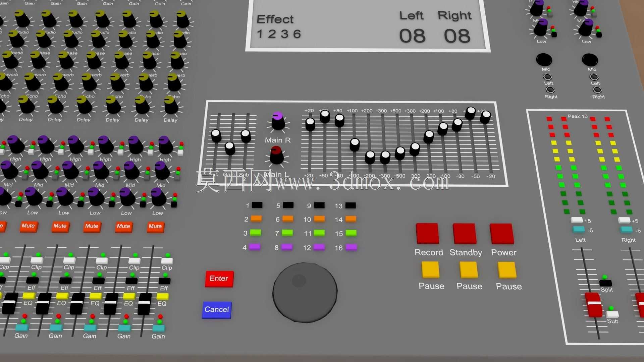Image resolution: width=644 pixels, height=362 pixels.
Task: Click the rightmost black channel fader cap
Action: pos(145,304)
